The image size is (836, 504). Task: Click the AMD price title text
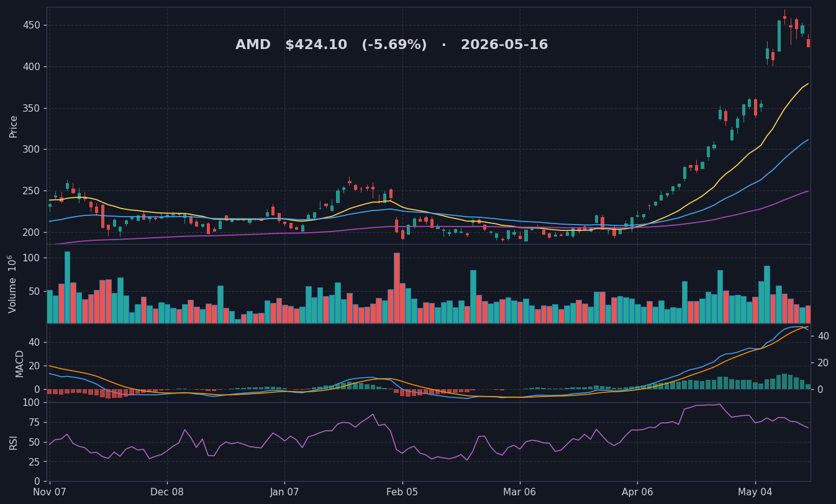pos(391,45)
